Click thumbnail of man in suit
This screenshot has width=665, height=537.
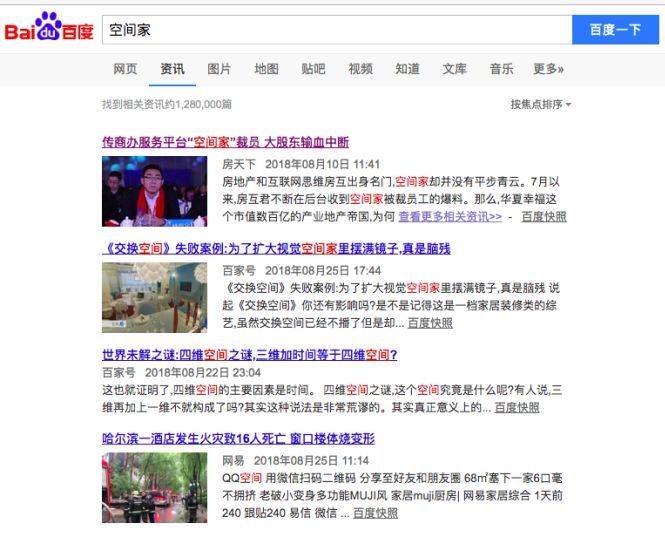click(x=154, y=191)
